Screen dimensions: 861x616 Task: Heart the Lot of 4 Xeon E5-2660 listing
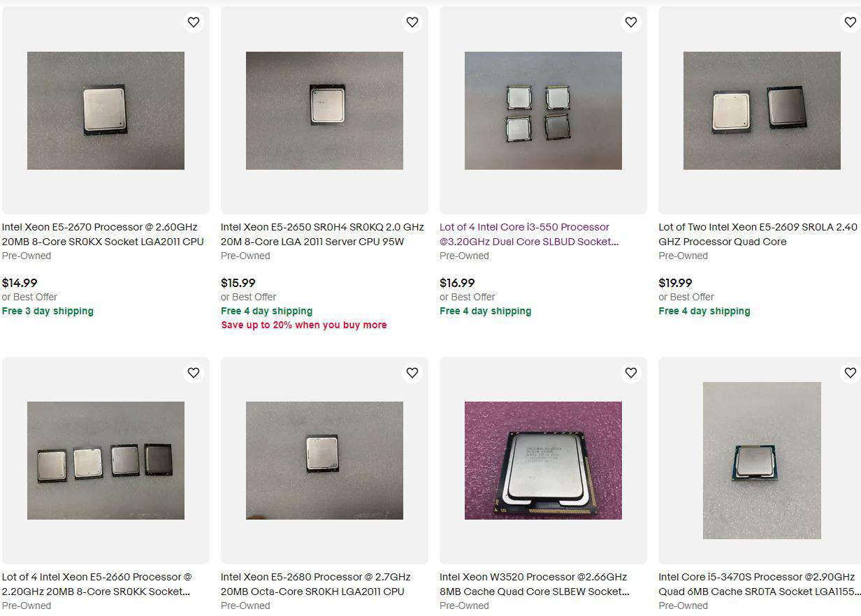(194, 373)
